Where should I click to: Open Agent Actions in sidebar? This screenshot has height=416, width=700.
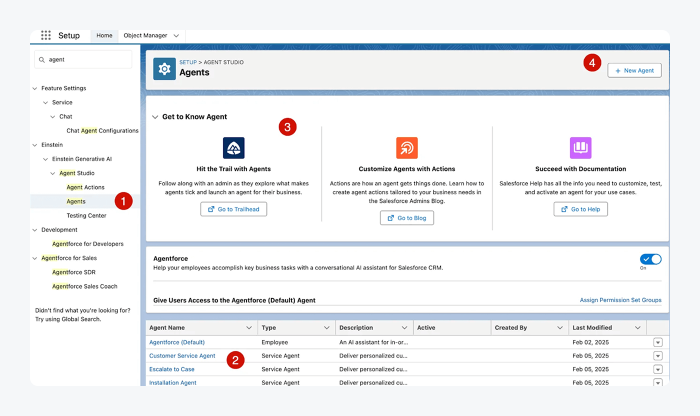[85, 187]
